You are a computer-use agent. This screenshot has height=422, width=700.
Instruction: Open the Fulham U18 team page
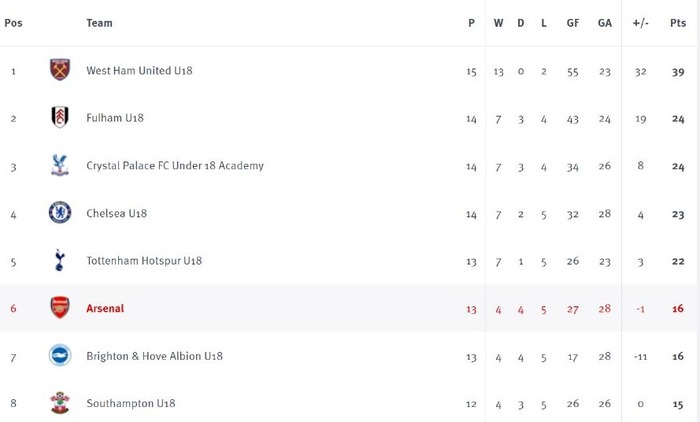coord(115,118)
